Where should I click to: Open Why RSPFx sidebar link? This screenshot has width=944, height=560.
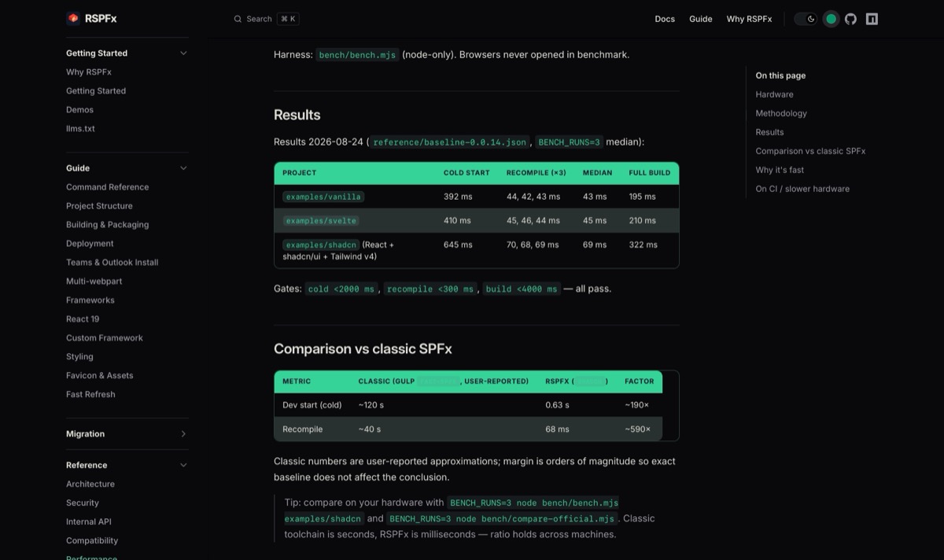tap(89, 72)
